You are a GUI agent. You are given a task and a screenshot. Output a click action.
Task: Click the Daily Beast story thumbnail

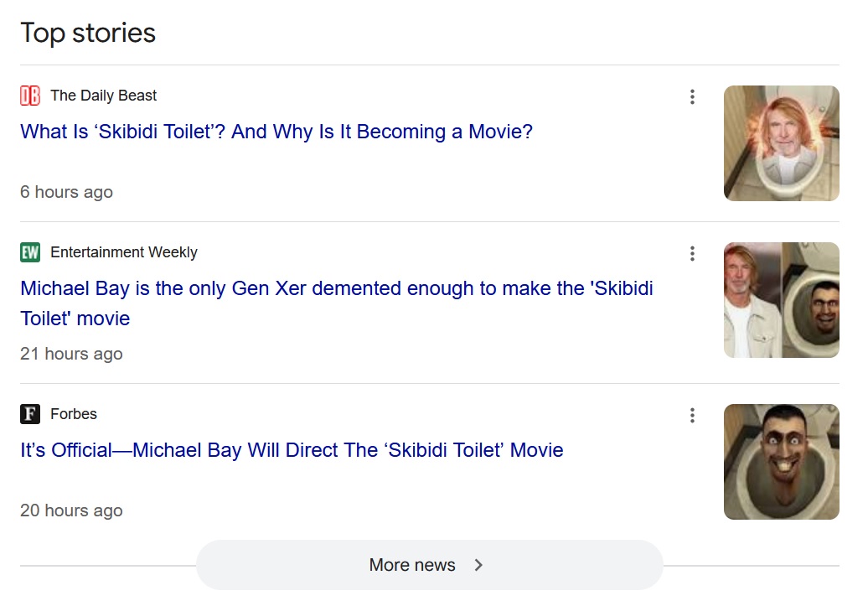pyautogui.click(x=781, y=143)
